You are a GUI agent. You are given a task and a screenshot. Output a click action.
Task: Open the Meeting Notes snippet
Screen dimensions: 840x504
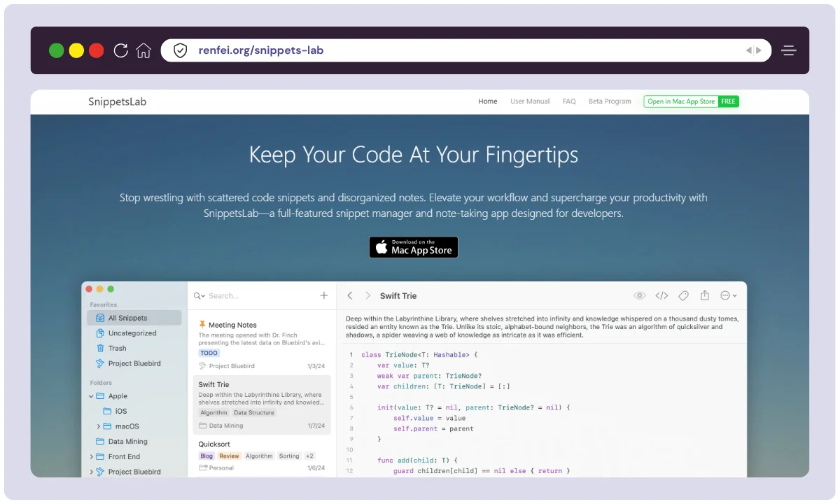pos(262,344)
